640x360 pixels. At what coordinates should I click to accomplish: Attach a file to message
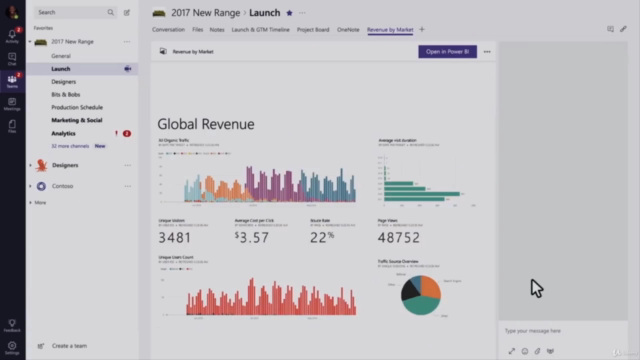tap(538, 351)
